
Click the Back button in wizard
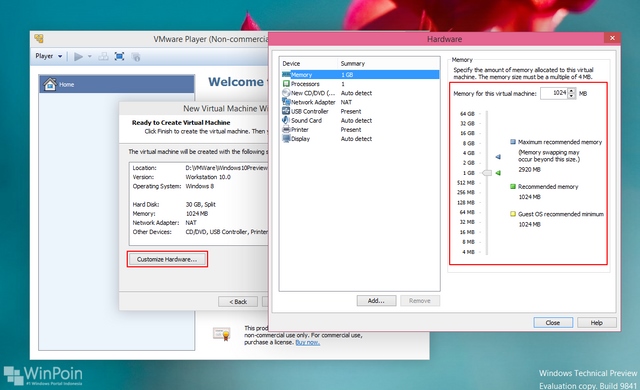coord(238,301)
